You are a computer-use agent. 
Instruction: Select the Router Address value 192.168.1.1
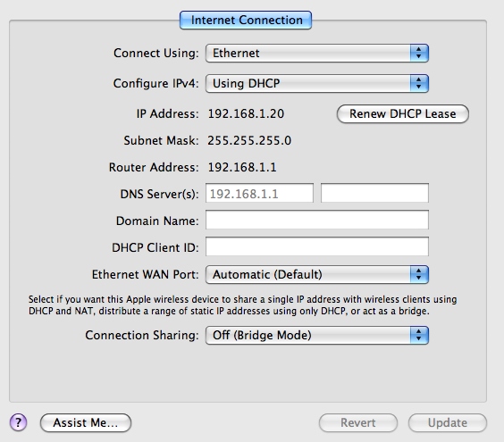(242, 167)
